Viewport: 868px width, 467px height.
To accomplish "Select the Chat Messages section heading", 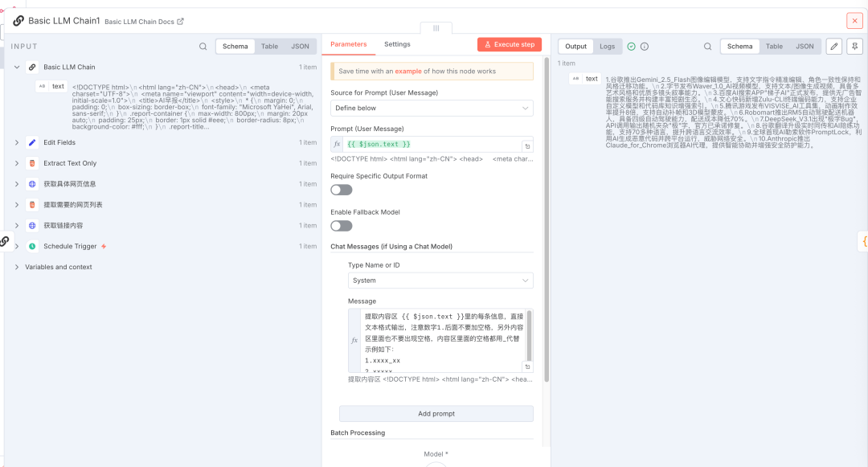I will coord(391,246).
